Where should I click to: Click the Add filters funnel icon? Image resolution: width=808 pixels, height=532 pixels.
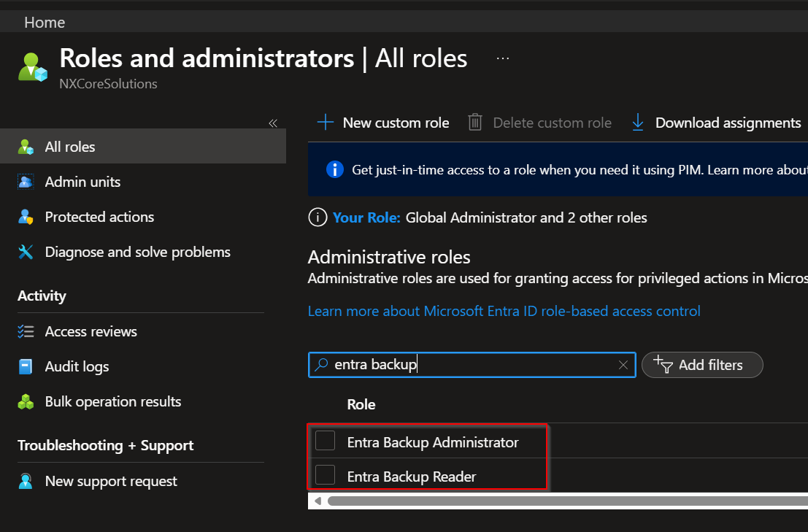(663, 364)
